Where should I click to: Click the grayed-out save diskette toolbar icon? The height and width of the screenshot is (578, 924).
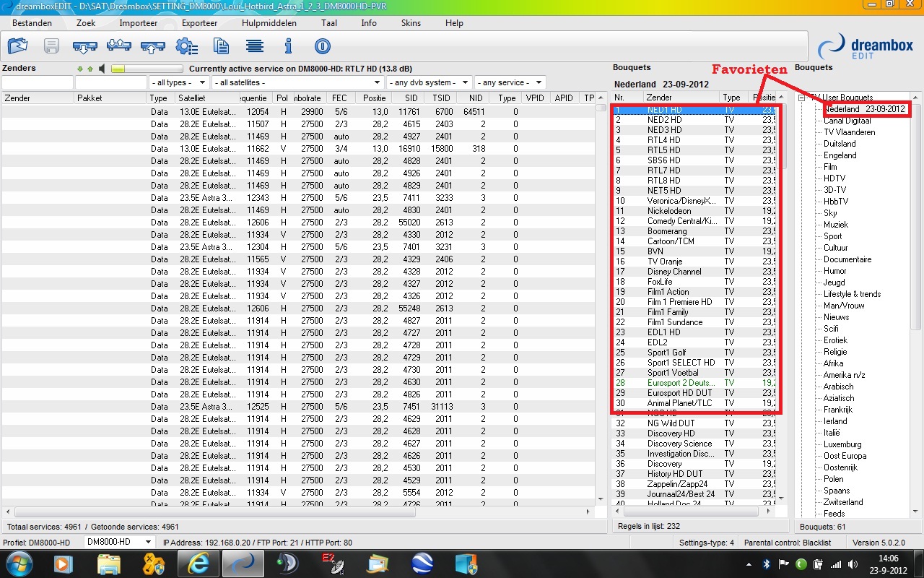click(x=51, y=47)
